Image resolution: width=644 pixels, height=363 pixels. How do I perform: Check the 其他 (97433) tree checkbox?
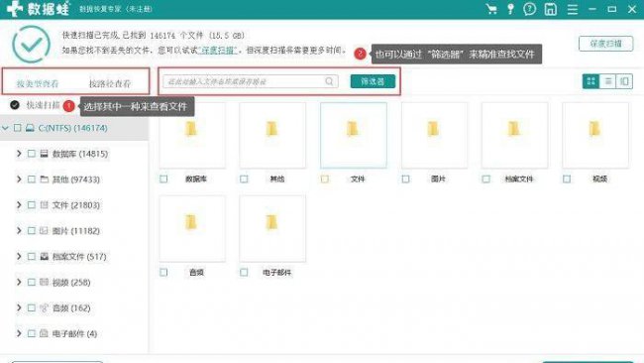point(32,180)
